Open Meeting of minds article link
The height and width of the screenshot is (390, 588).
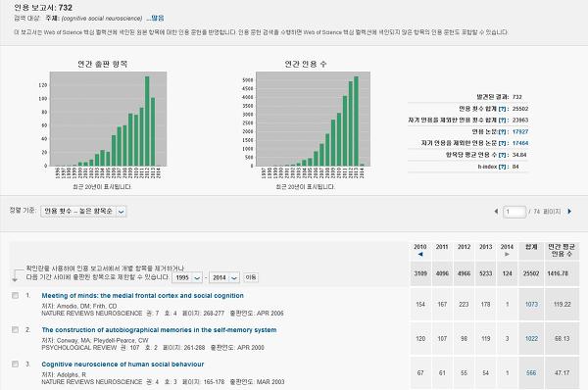142,296
